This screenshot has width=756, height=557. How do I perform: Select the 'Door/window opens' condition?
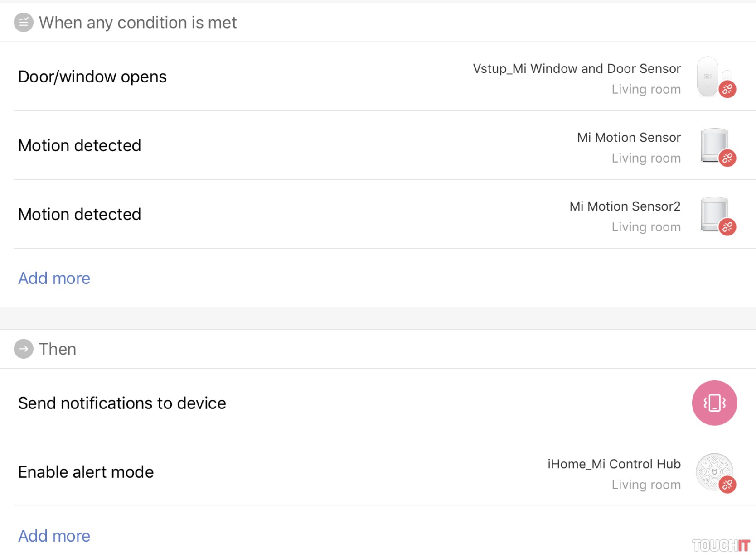92,77
